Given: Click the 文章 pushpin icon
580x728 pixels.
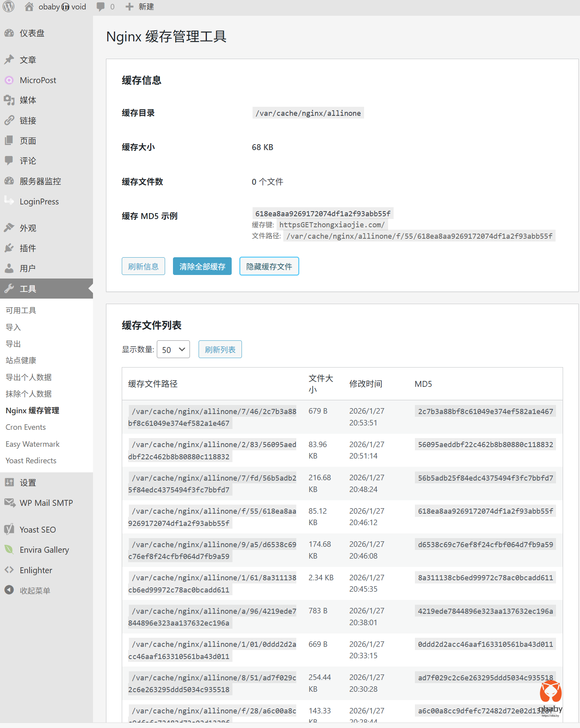Looking at the screenshot, I should tap(9, 60).
